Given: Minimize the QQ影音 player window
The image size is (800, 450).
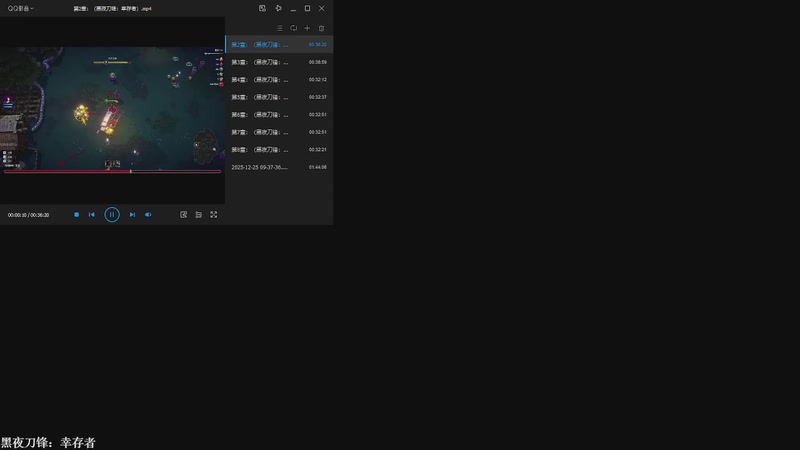Looking at the screenshot, I should tap(293, 9).
